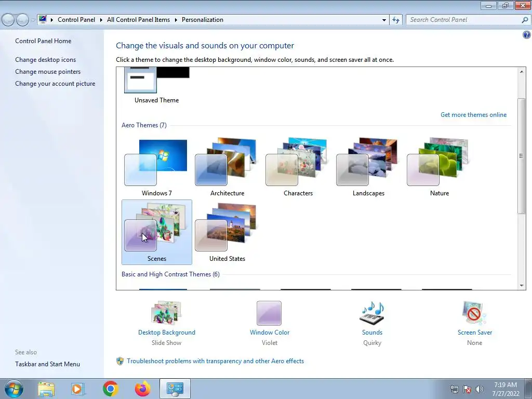Click the Forward navigation button
Viewport: 532px width, 399px height.
click(x=22, y=20)
